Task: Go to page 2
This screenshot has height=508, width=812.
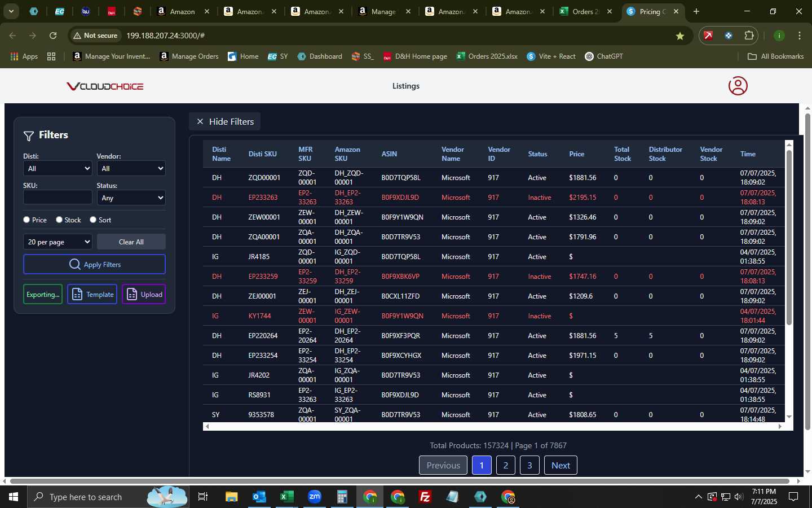Action: click(x=506, y=465)
